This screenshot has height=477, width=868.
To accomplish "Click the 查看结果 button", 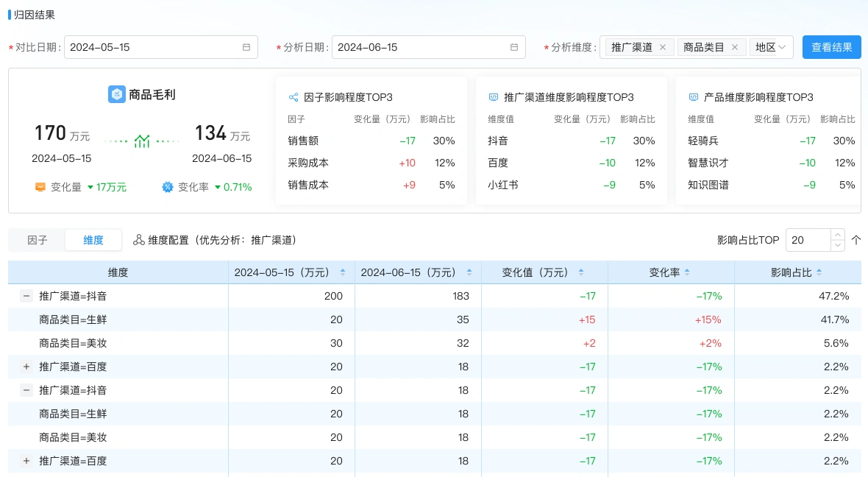I will point(831,47).
